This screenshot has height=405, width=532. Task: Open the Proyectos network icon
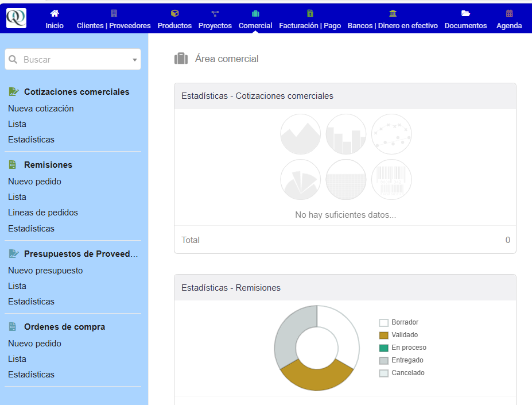pos(215,13)
